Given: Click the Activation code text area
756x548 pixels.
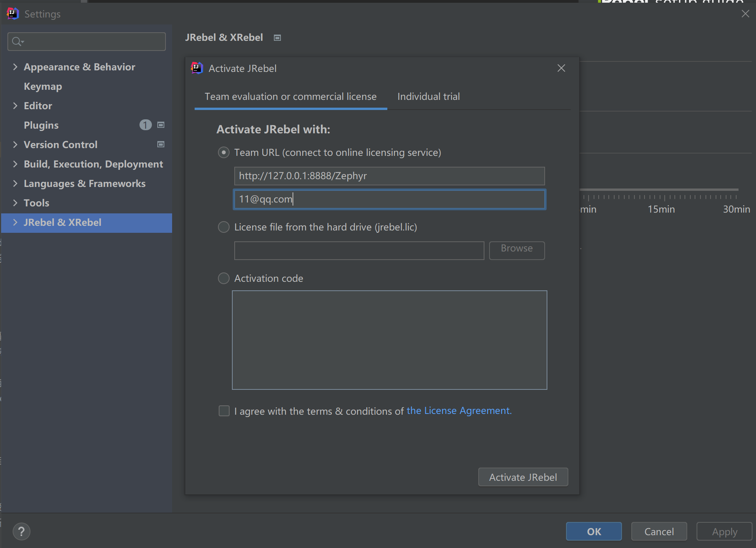Looking at the screenshot, I should pyautogui.click(x=389, y=340).
